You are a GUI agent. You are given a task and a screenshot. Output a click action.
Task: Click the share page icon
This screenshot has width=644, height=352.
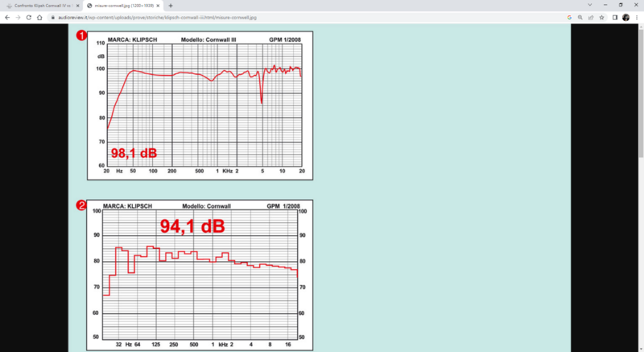591,18
